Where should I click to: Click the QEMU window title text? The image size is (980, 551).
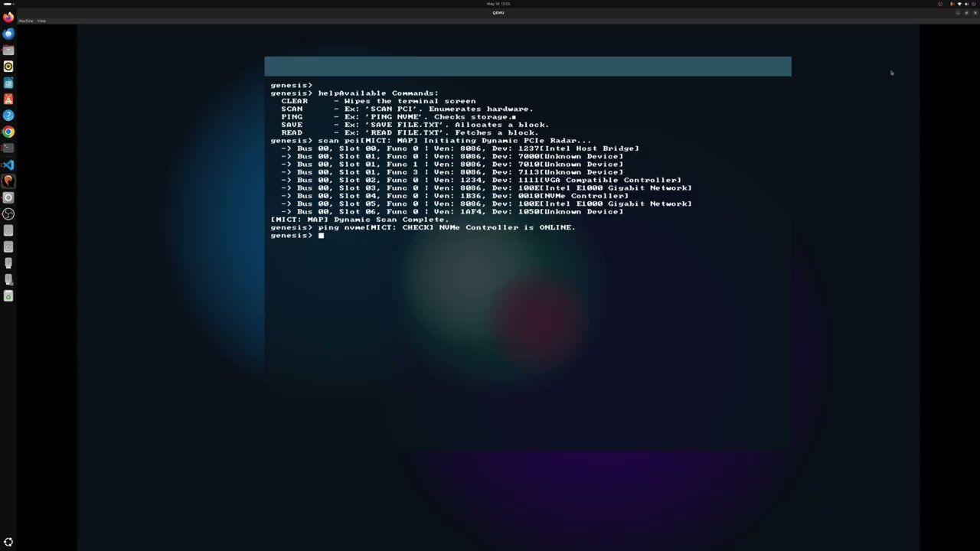click(498, 12)
